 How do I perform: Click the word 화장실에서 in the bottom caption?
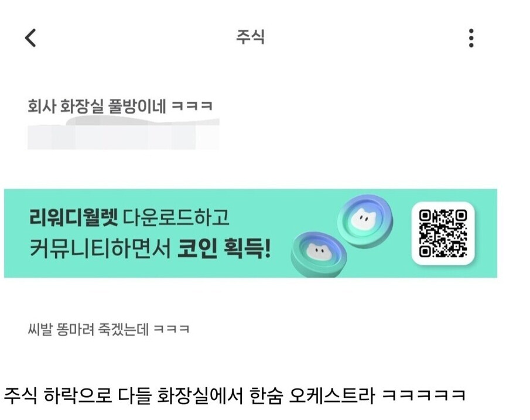[200, 395]
